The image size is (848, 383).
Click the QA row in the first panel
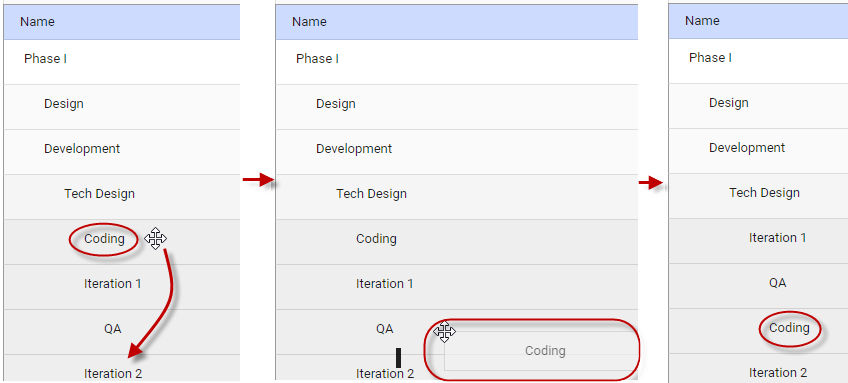pos(122,332)
